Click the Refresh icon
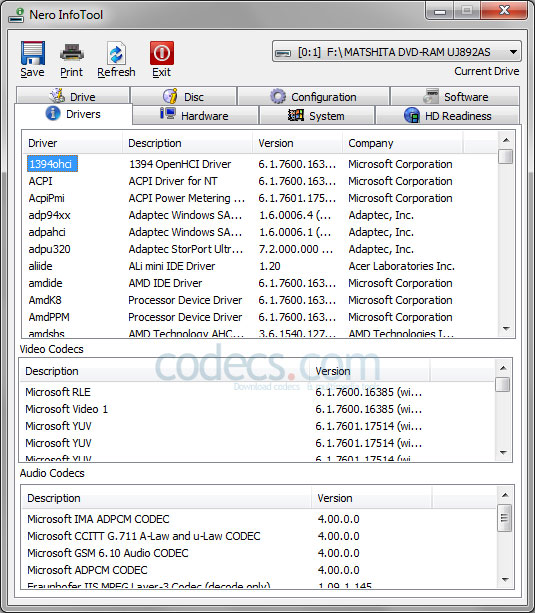This screenshot has width=535, height=613. 116,53
